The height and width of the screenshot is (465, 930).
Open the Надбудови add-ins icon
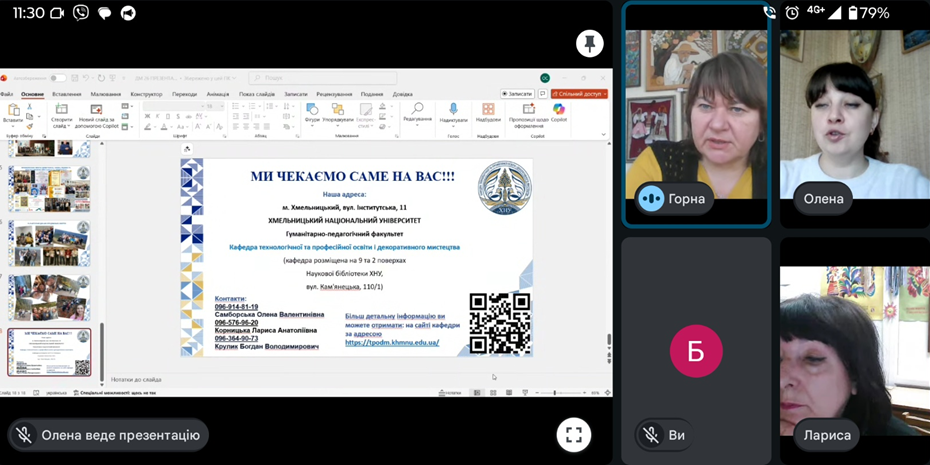(x=488, y=110)
